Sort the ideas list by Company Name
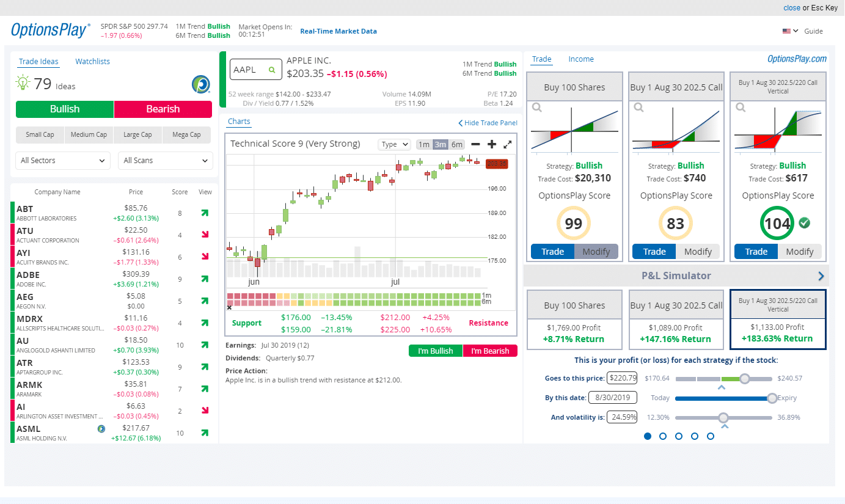Image resolution: width=845 pixels, height=504 pixels. point(57,192)
